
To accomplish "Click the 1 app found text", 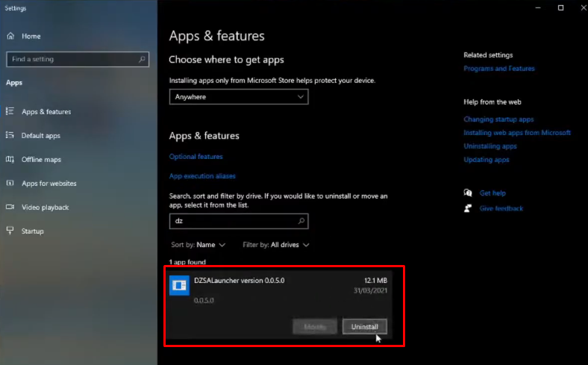I will 187,262.
